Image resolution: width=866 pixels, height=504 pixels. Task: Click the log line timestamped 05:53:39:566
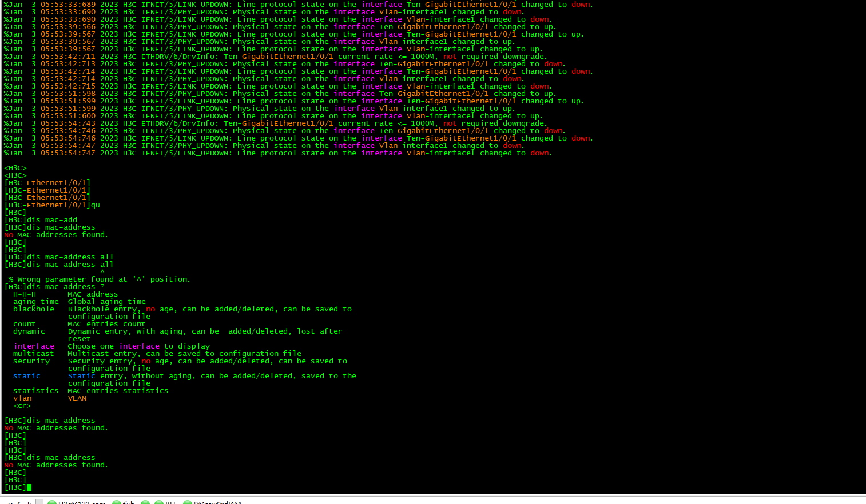(280, 27)
